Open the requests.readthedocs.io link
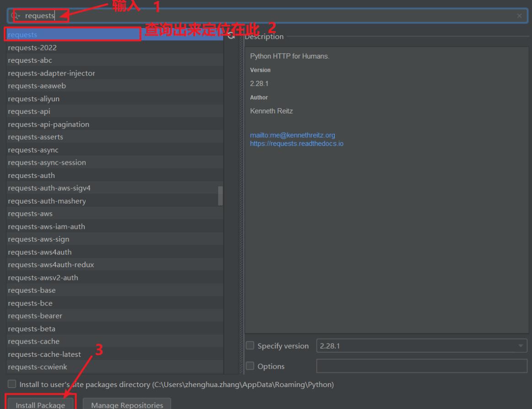Screen dimensions: 532x409 296,144
